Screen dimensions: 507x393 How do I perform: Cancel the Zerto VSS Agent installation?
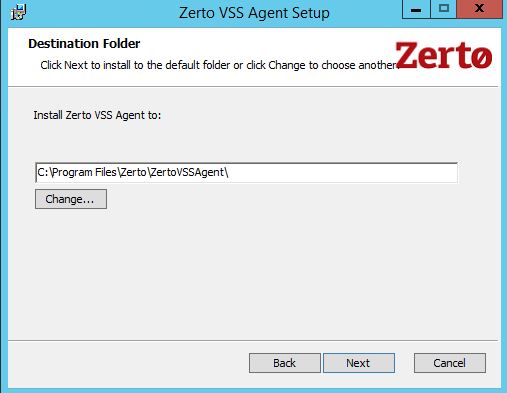(x=450, y=363)
